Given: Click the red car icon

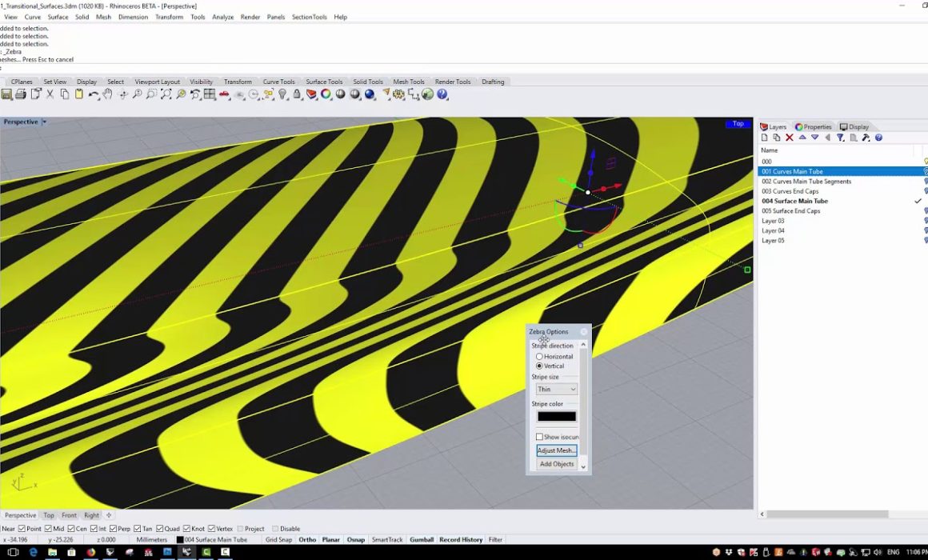Looking at the screenshot, I should pyautogui.click(x=224, y=94).
